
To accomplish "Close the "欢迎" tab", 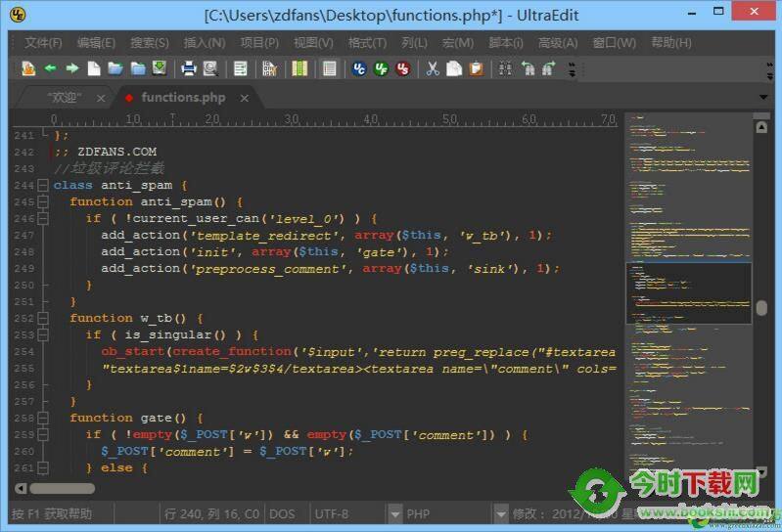I will click(101, 99).
